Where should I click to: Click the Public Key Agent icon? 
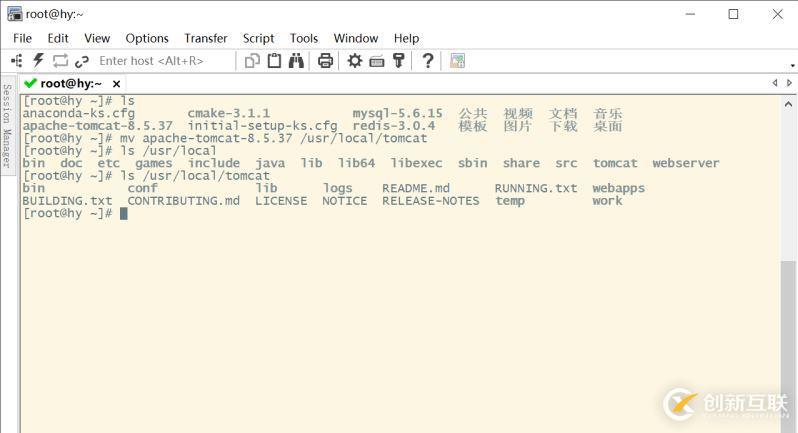click(398, 61)
